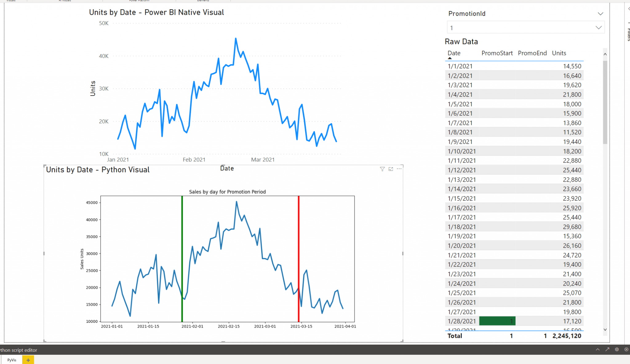Enter focus mode on the Python visual
Screen dimensions: 630x364
coord(391,169)
